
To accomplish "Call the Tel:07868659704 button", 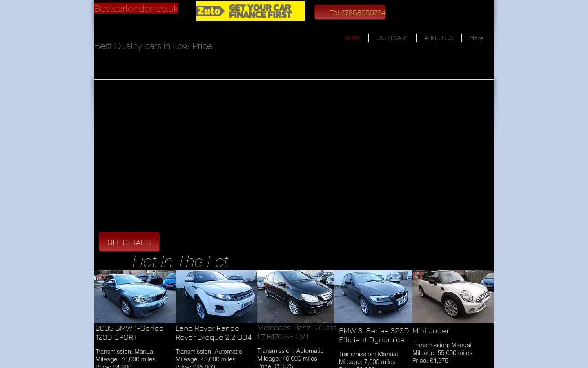I will [350, 12].
